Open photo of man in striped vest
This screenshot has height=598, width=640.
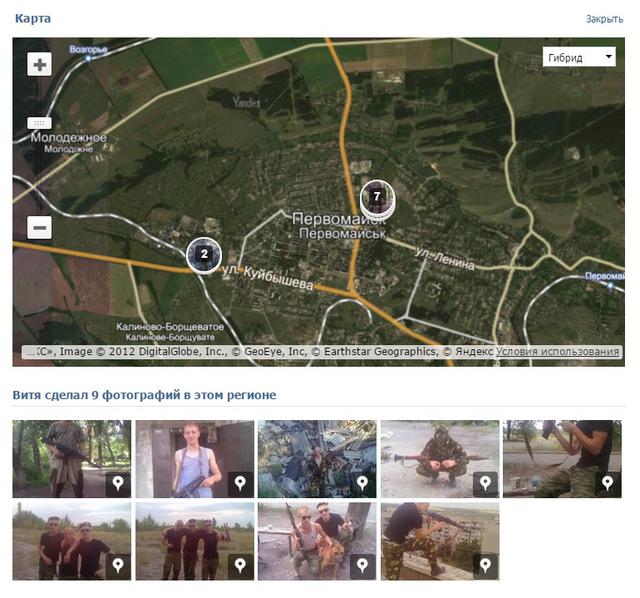coord(195,459)
